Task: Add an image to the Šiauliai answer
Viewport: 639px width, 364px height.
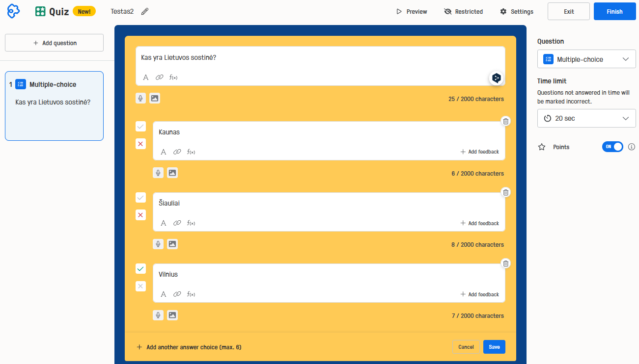Action: click(172, 244)
